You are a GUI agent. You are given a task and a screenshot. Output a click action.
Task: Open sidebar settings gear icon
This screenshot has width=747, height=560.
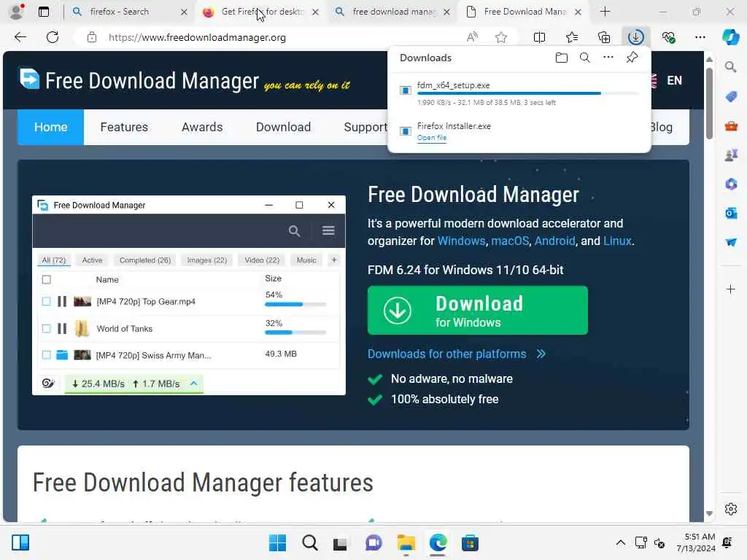(731, 509)
